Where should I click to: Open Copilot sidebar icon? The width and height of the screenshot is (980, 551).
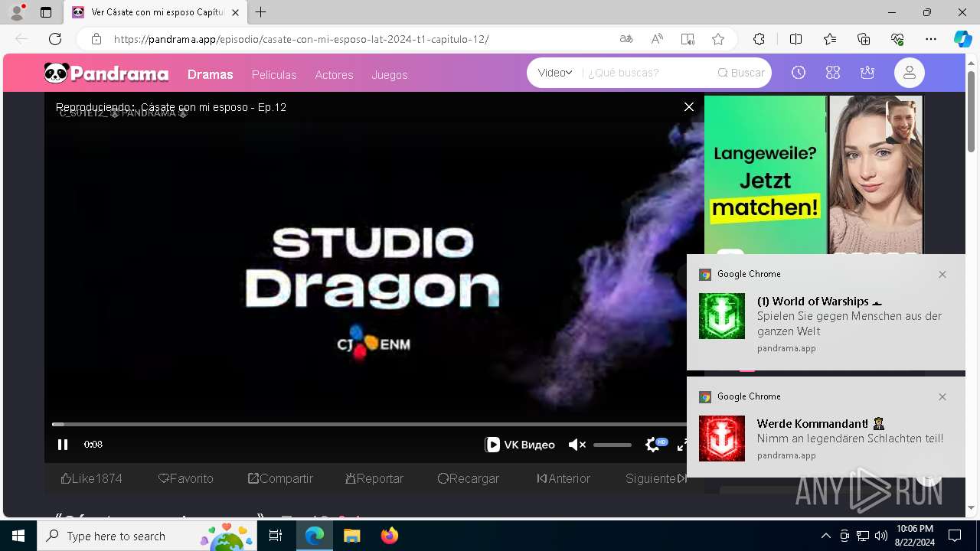(962, 39)
